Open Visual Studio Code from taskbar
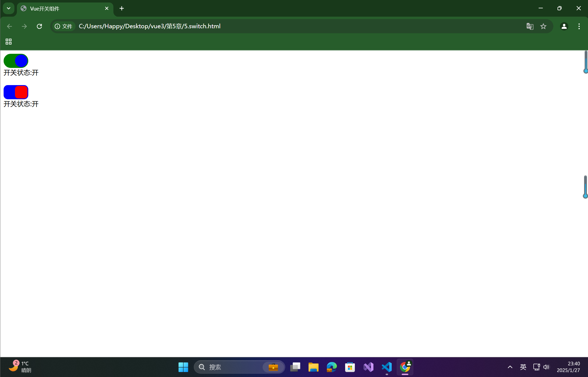The width and height of the screenshot is (588, 377). click(386, 367)
